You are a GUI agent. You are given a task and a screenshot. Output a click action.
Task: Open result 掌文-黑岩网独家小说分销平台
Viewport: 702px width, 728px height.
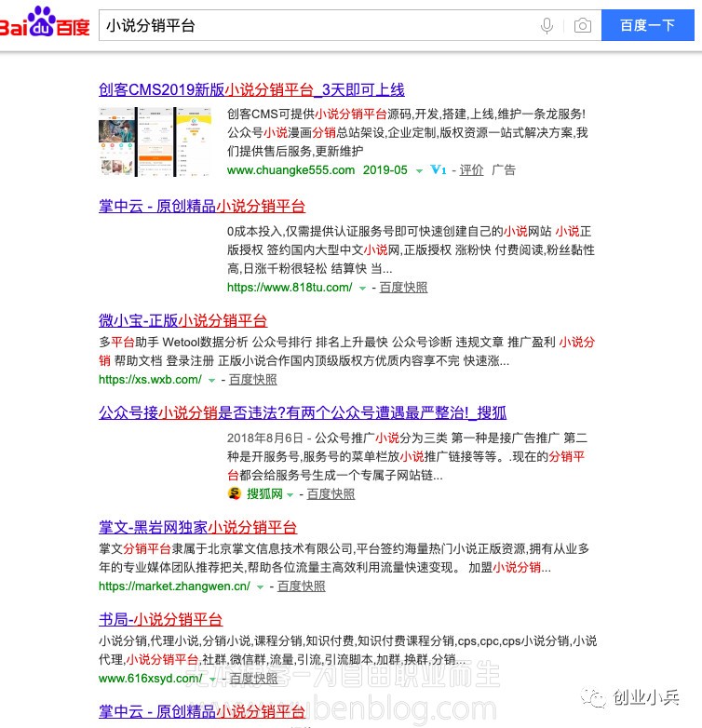197,527
